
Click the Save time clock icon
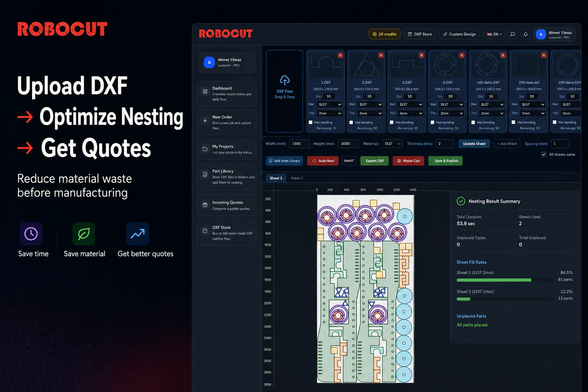click(x=31, y=234)
